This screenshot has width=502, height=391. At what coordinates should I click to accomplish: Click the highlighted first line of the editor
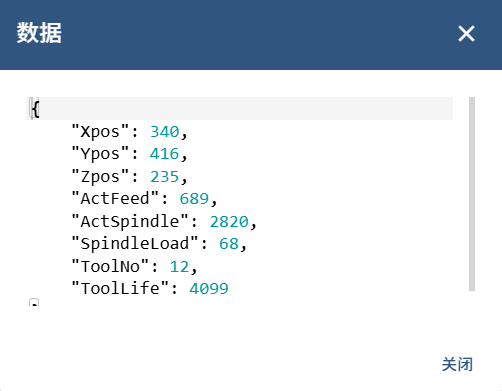coord(239,108)
